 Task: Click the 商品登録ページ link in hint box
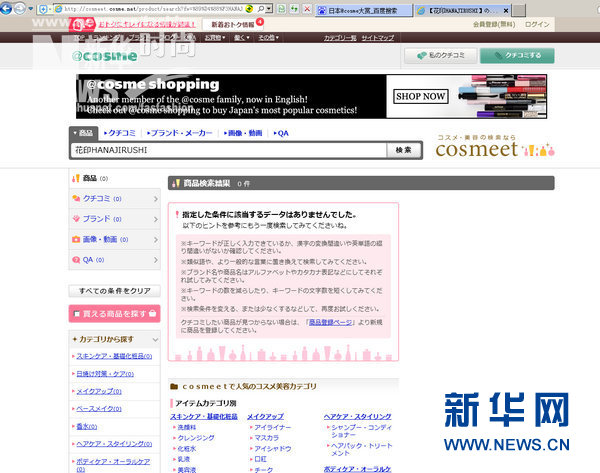330,322
